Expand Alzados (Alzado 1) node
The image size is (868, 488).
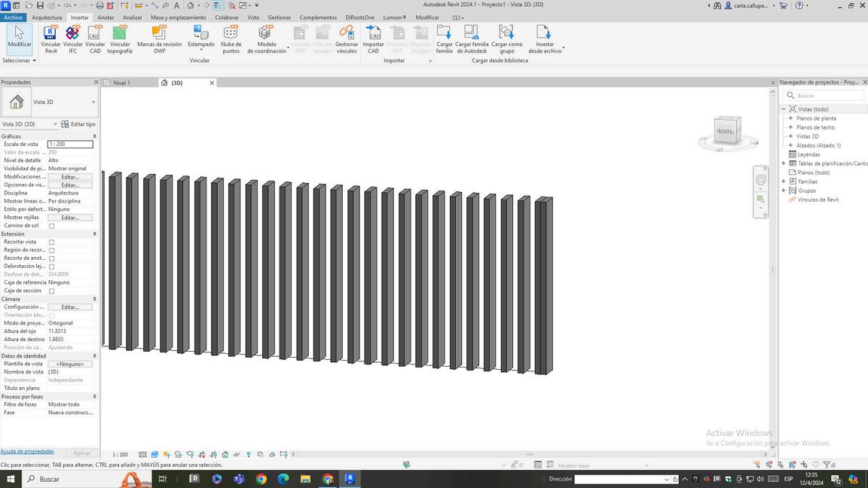790,145
